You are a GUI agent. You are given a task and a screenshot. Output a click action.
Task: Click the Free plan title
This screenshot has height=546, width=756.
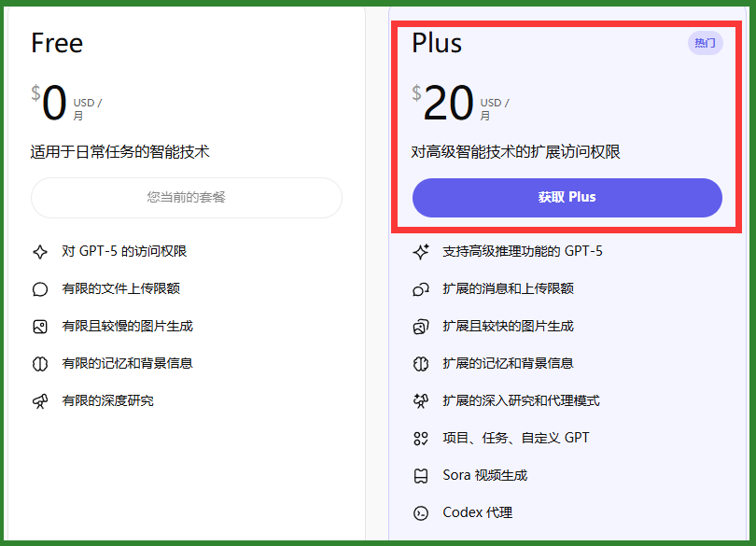(x=57, y=44)
